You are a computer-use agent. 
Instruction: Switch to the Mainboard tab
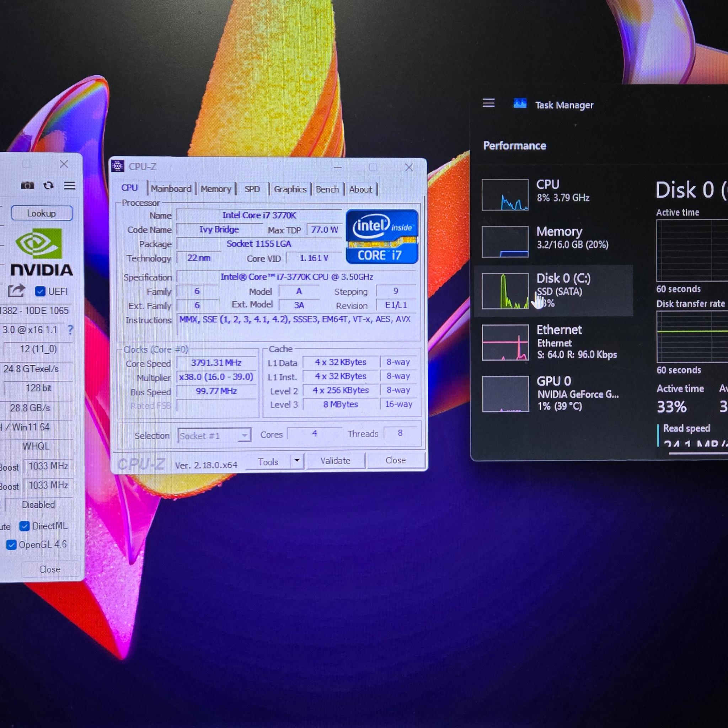171,188
